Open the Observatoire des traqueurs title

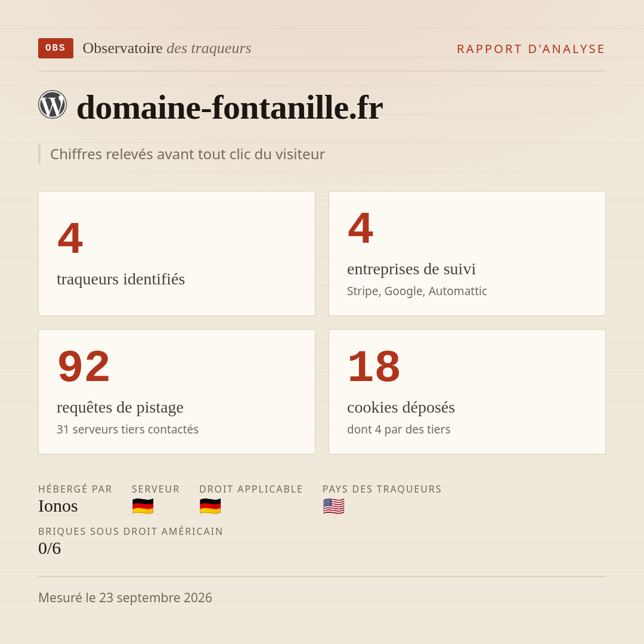tap(167, 48)
